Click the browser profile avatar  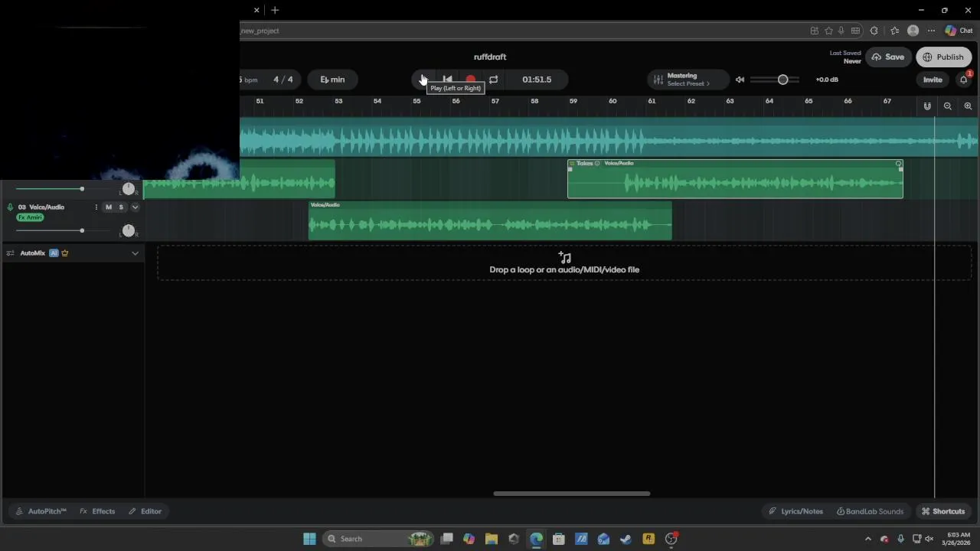(x=913, y=31)
